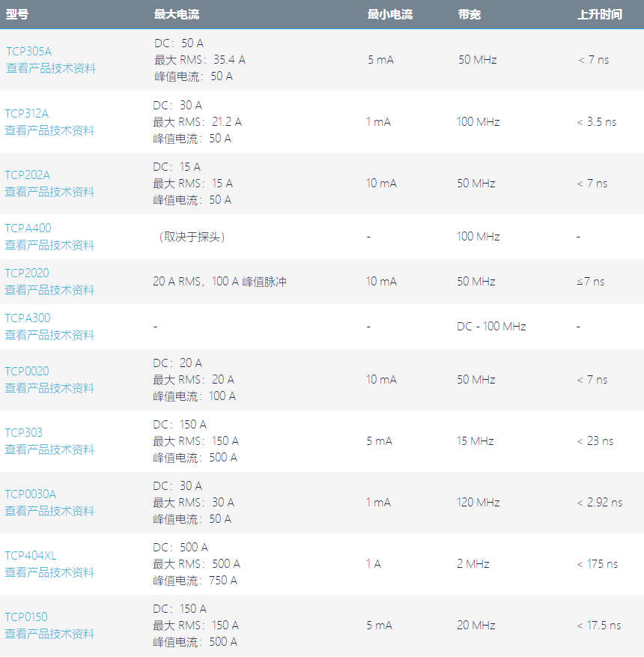
Task: View product datasheet for TCP0030A
Action: point(49,511)
